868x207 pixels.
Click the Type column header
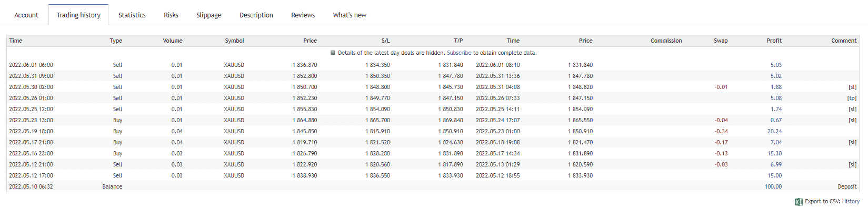click(116, 41)
